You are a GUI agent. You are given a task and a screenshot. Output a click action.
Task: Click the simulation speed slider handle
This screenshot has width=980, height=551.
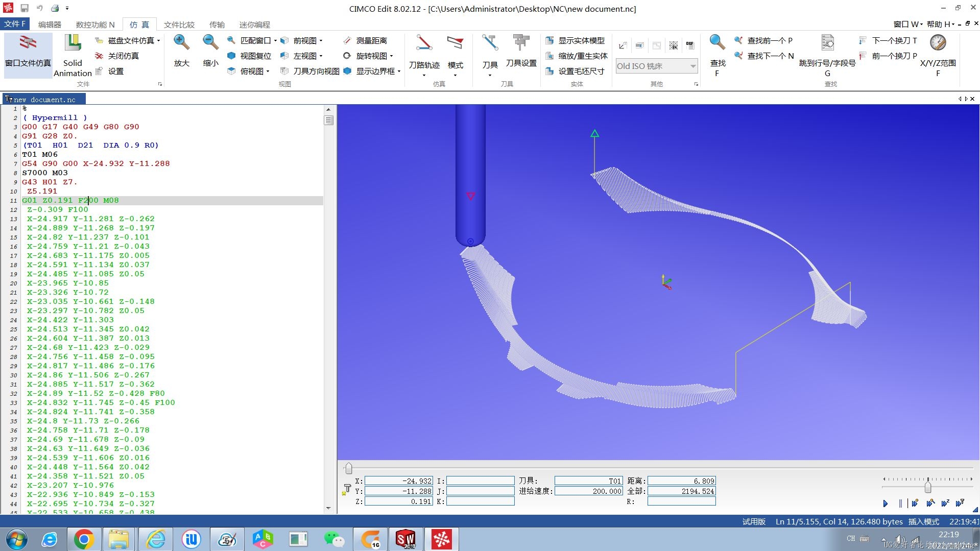[x=928, y=487]
